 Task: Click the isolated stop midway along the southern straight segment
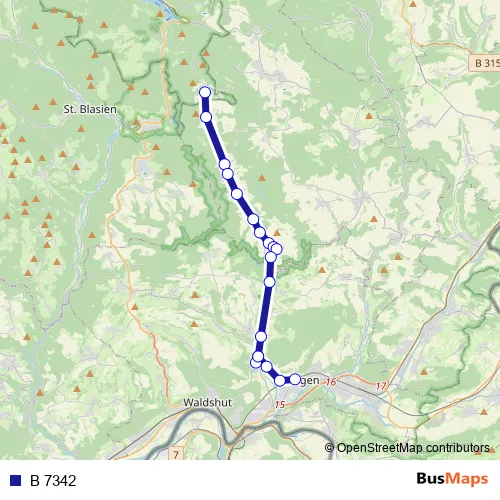point(269,282)
